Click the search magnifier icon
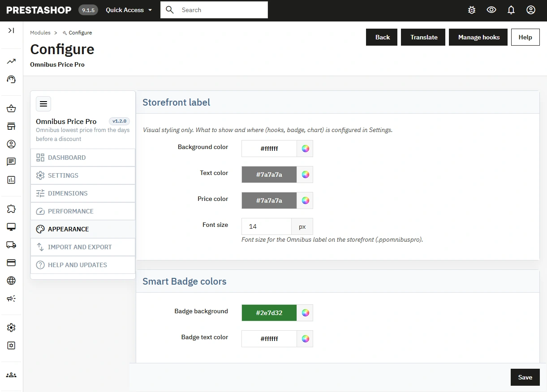547x392 pixels. point(170,10)
